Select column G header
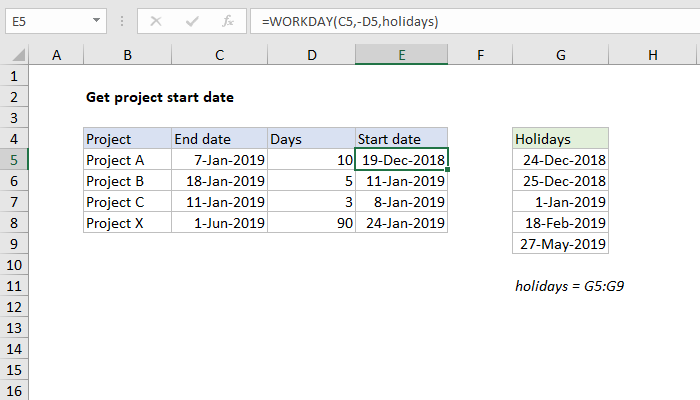Image resolution: width=700 pixels, height=400 pixels. [x=560, y=57]
